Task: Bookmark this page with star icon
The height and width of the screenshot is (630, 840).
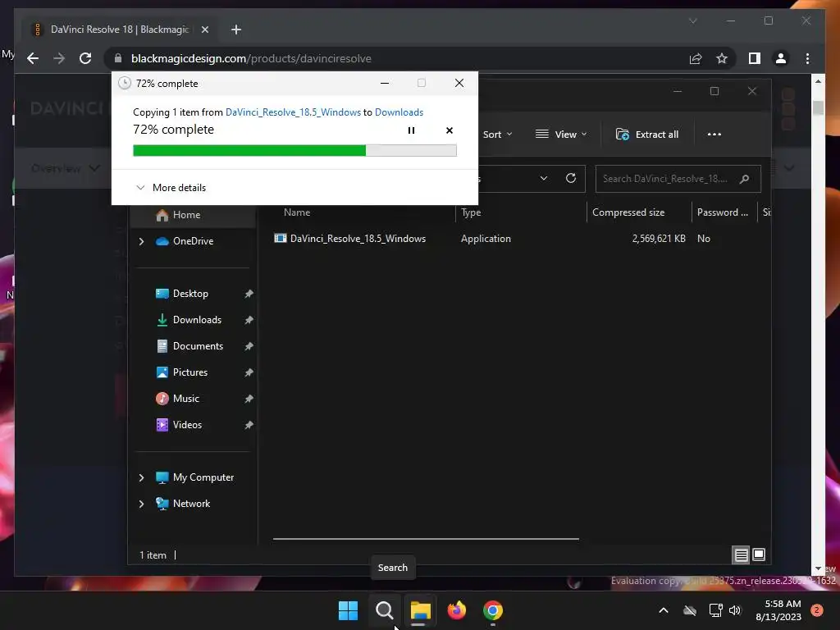Action: [722, 58]
